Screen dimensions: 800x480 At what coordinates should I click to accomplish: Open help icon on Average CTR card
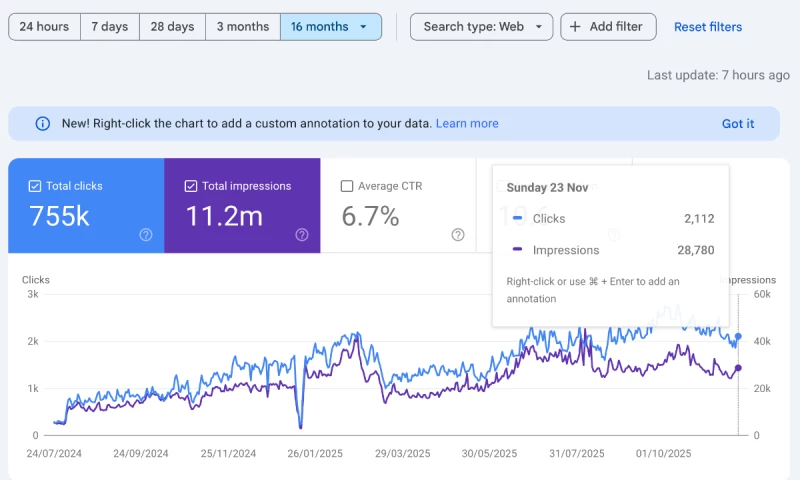[458, 235]
